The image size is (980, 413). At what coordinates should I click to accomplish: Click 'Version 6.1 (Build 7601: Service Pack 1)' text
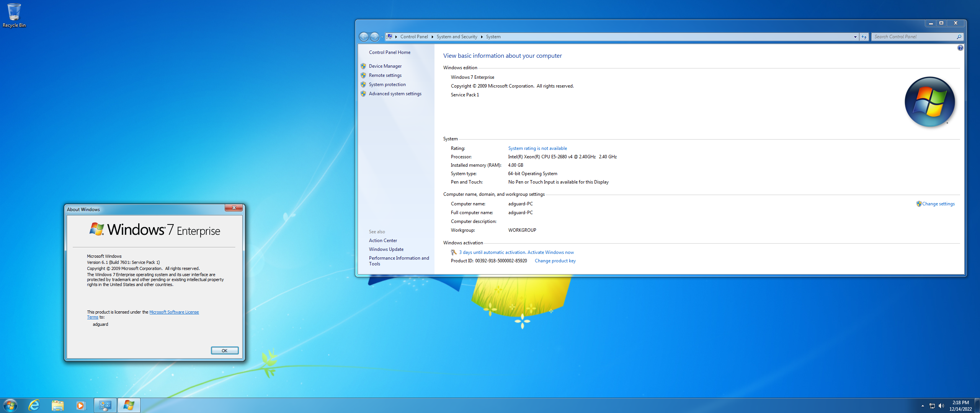point(123,262)
